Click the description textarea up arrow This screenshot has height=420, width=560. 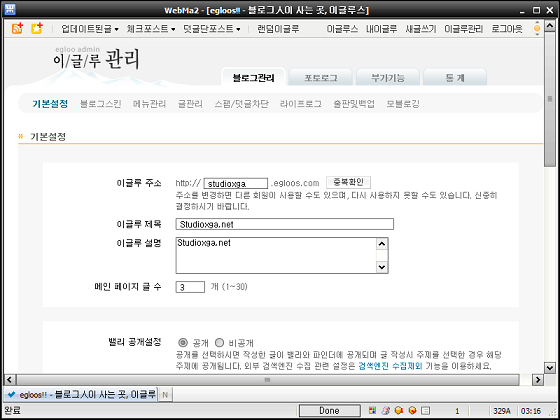tap(382, 244)
